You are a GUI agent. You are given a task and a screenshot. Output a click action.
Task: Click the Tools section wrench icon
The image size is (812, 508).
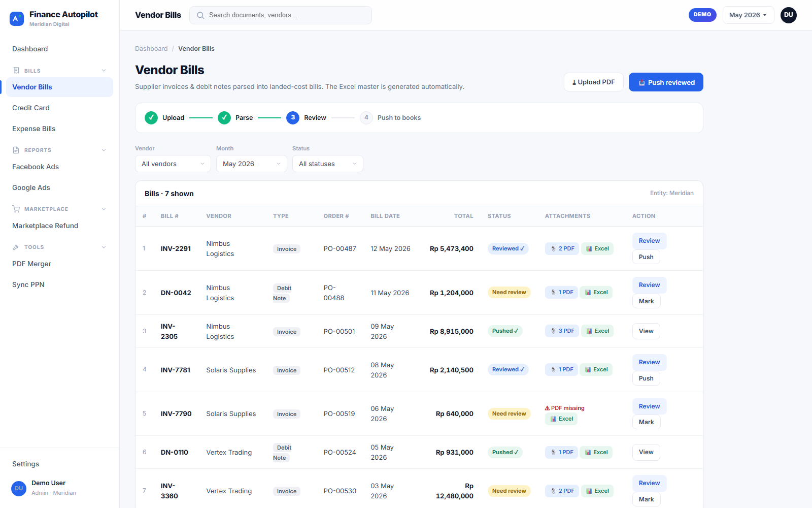(x=16, y=247)
